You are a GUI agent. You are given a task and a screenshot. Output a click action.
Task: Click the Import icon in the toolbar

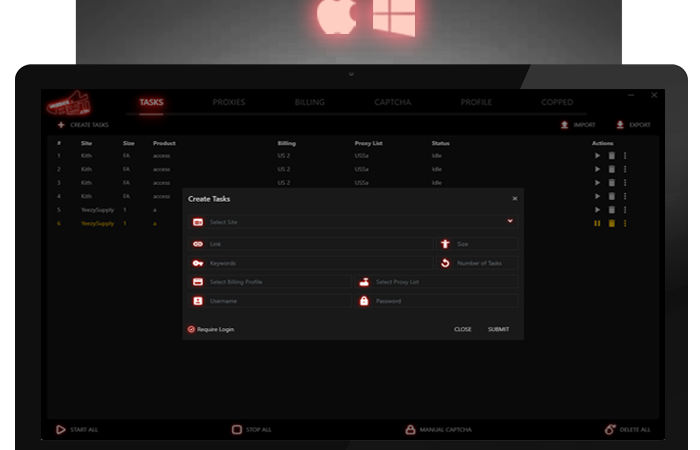click(x=565, y=125)
